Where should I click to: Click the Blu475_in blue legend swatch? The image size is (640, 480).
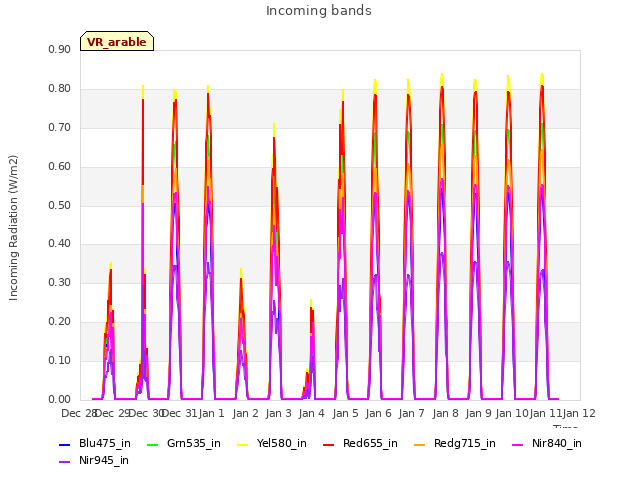tap(65, 444)
